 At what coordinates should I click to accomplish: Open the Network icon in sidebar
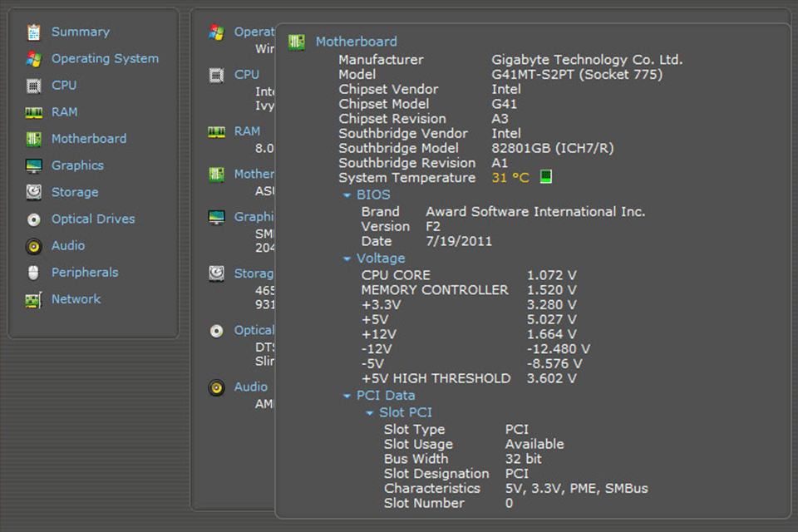(33, 298)
